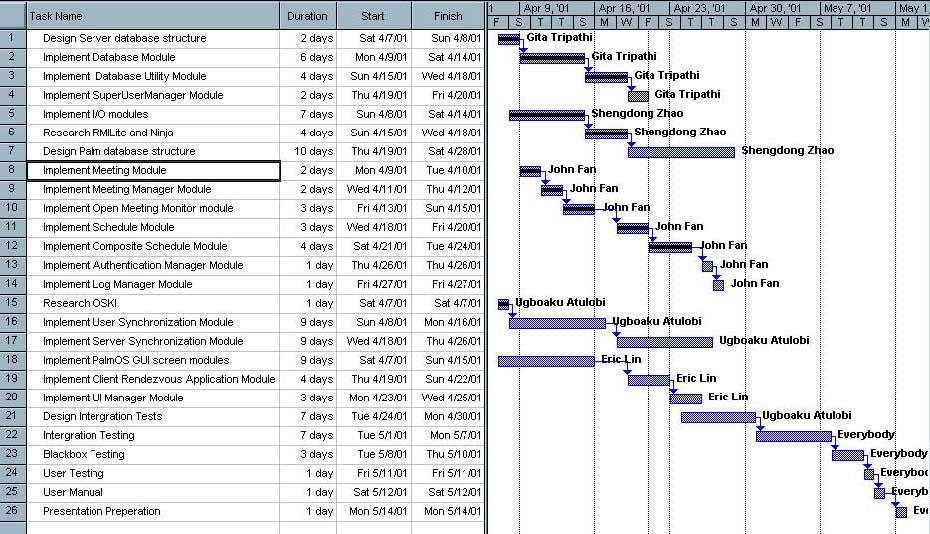Click the Gantt bar for Design Palm database structure
The image size is (930, 534).
tap(681, 152)
